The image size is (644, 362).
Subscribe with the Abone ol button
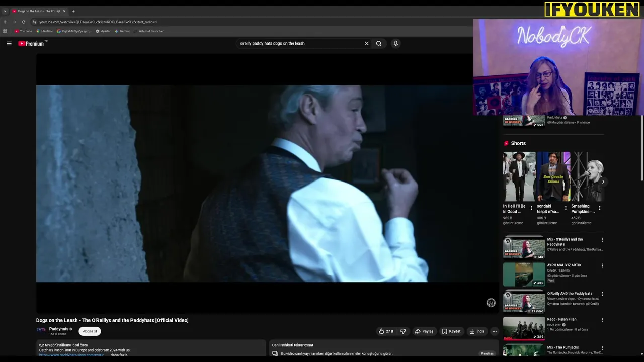point(90,331)
